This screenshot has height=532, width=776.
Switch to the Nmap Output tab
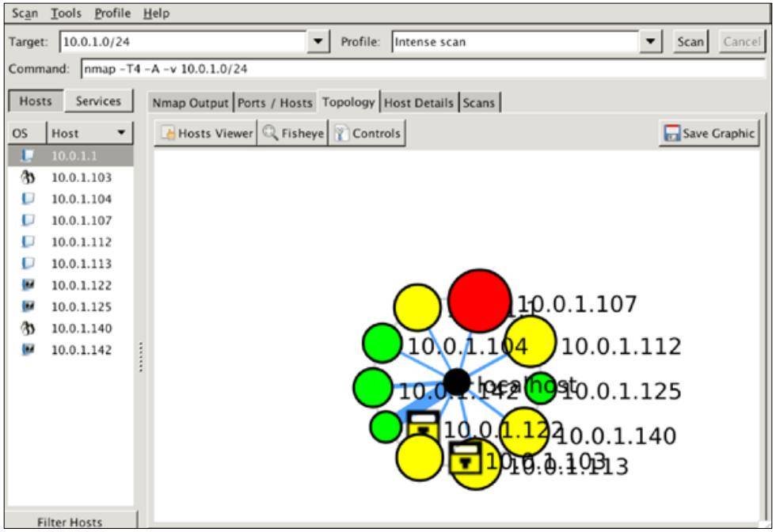(190, 103)
